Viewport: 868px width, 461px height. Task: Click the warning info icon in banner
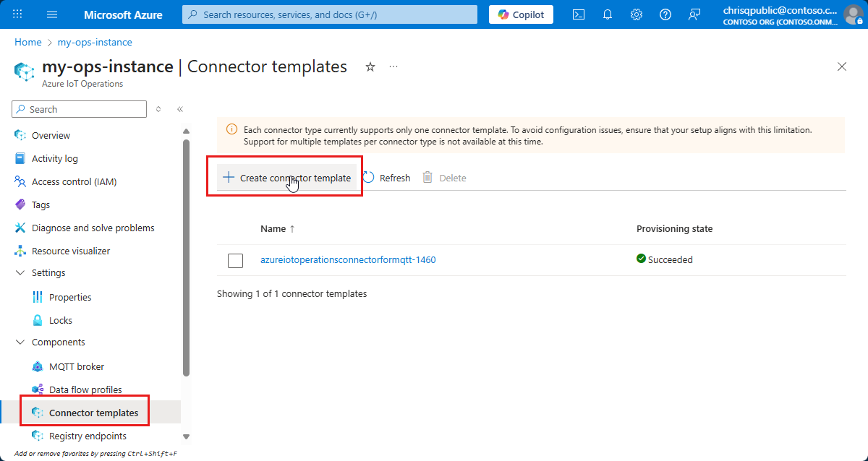231,129
